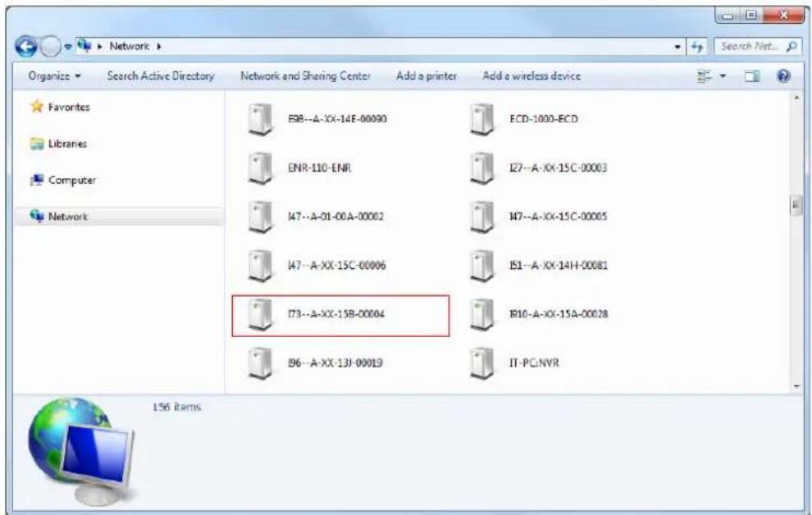The image size is (812, 515).
Task: Click the Network icon in sidebar
Action: (37, 216)
